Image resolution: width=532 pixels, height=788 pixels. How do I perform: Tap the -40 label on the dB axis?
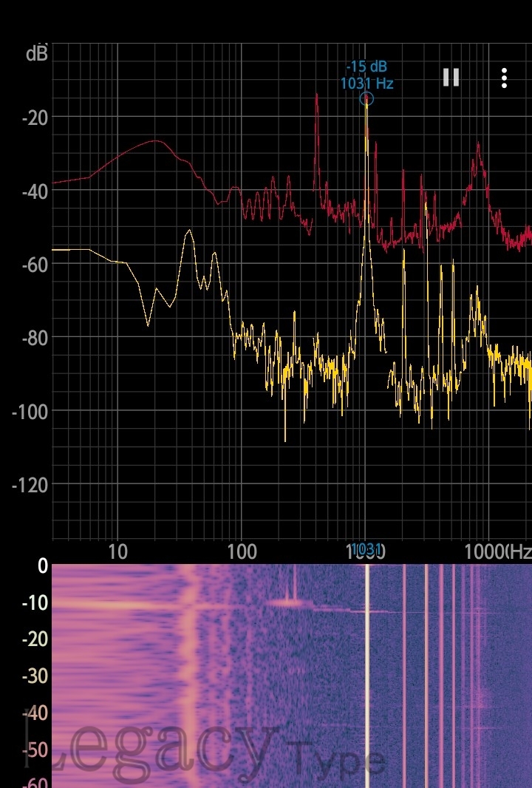click(x=35, y=191)
